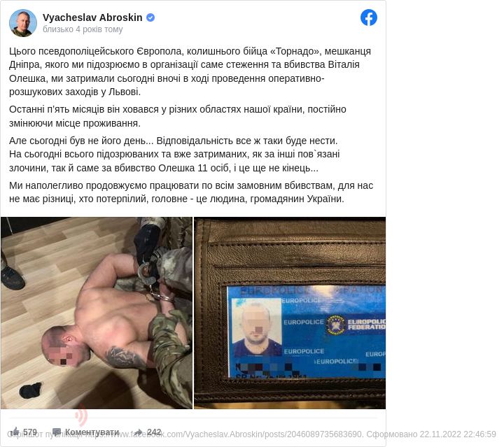Open the Europolice ID card photo

(290, 313)
